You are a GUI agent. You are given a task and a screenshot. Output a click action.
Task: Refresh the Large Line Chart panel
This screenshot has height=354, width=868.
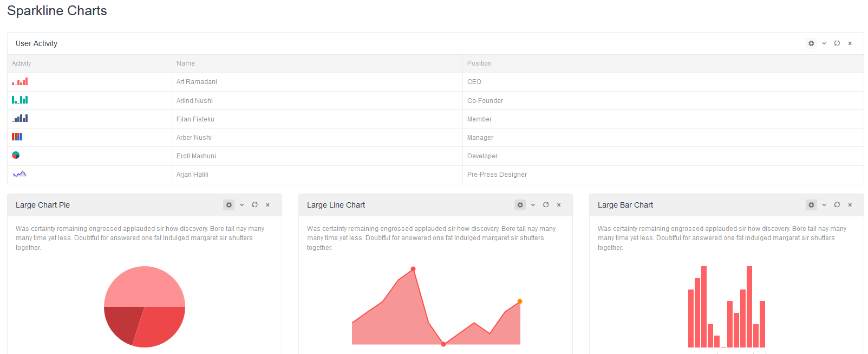(x=546, y=205)
